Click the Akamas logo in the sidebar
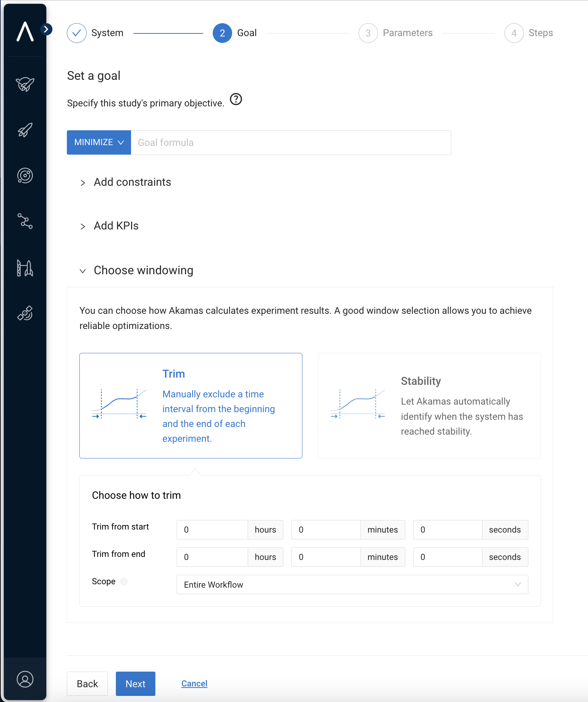 tap(25, 32)
